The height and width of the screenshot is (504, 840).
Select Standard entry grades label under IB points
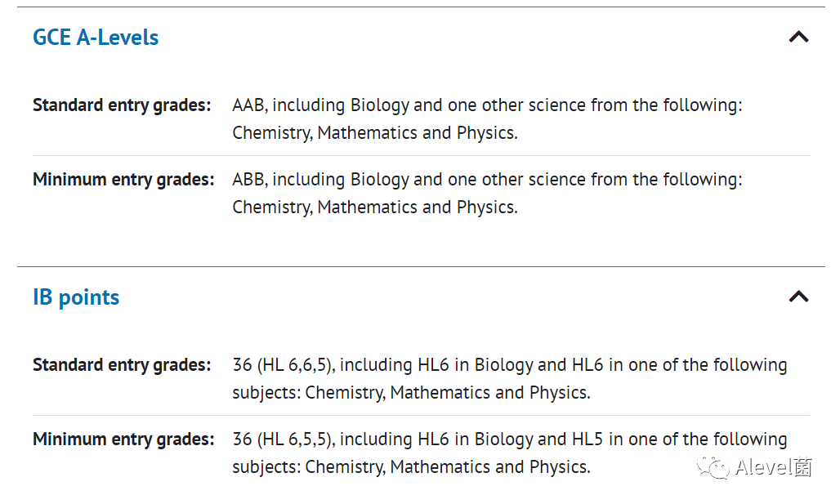122,365
